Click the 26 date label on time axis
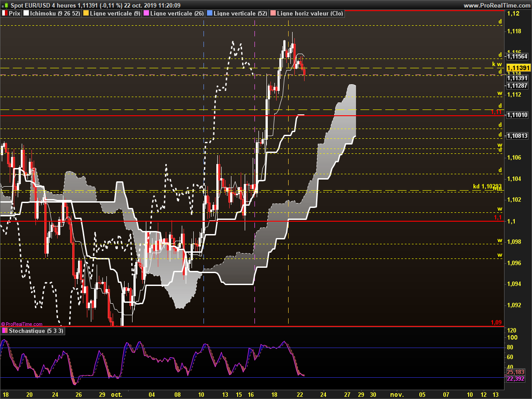The image size is (532, 399). tap(78, 394)
